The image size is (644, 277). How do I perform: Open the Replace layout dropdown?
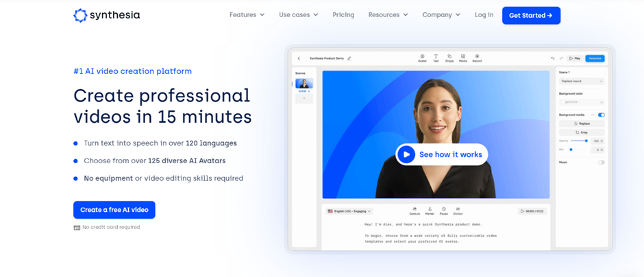click(582, 82)
